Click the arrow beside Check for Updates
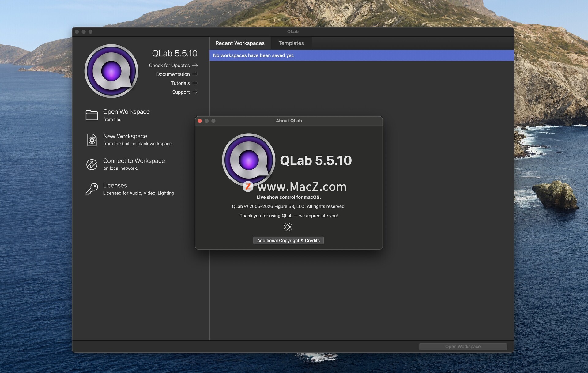Screen dimensions: 588x373 tap(195, 65)
